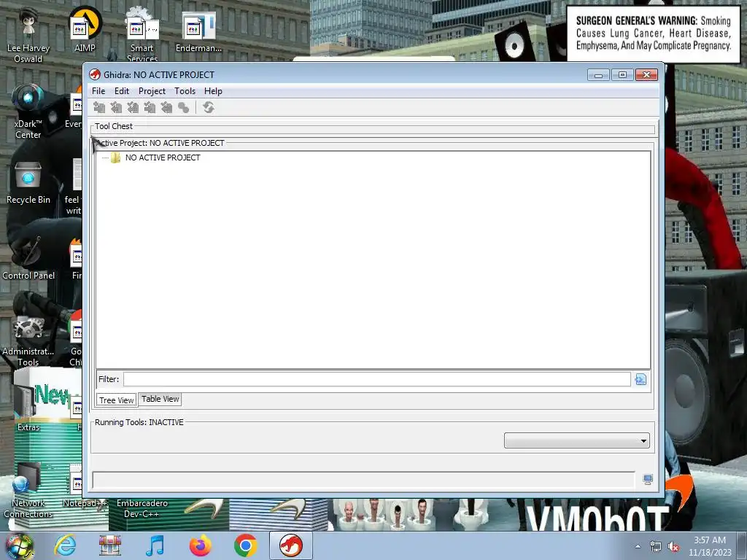The height and width of the screenshot is (560, 747).
Task: Close the Ghidra window
Action: coord(646,75)
